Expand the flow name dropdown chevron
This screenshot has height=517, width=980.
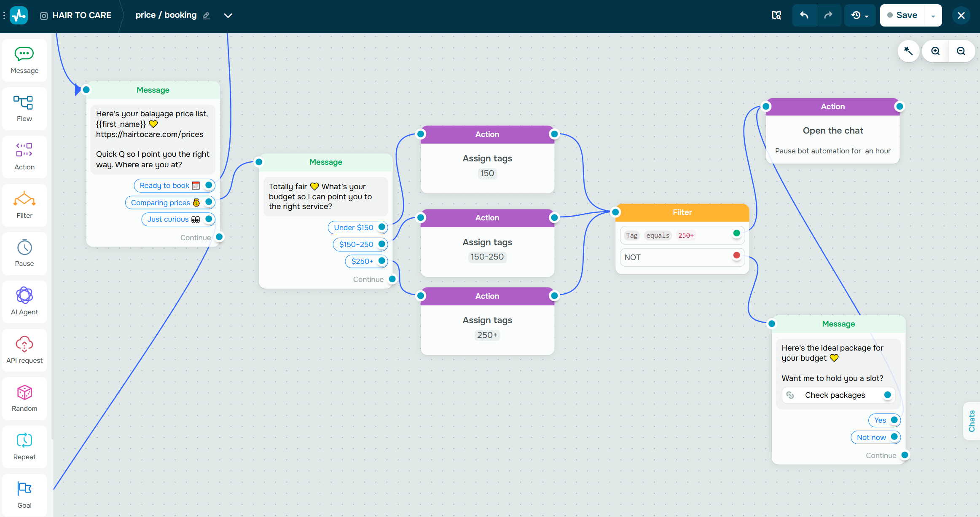pyautogui.click(x=228, y=16)
